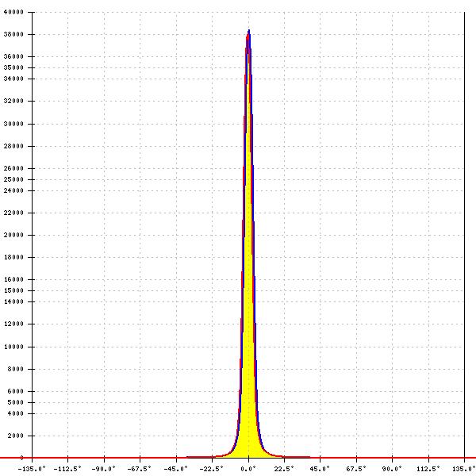Click the 22.5° x-axis label
The width and height of the screenshot is (476, 476).
(284, 469)
